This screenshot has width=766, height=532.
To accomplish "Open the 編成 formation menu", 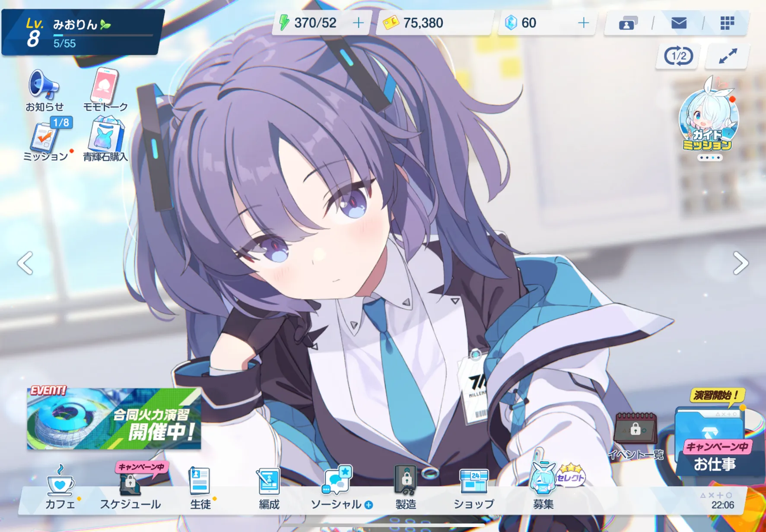I will pyautogui.click(x=269, y=488).
